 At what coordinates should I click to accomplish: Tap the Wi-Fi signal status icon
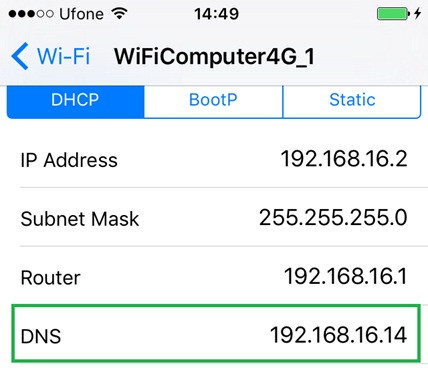click(119, 14)
